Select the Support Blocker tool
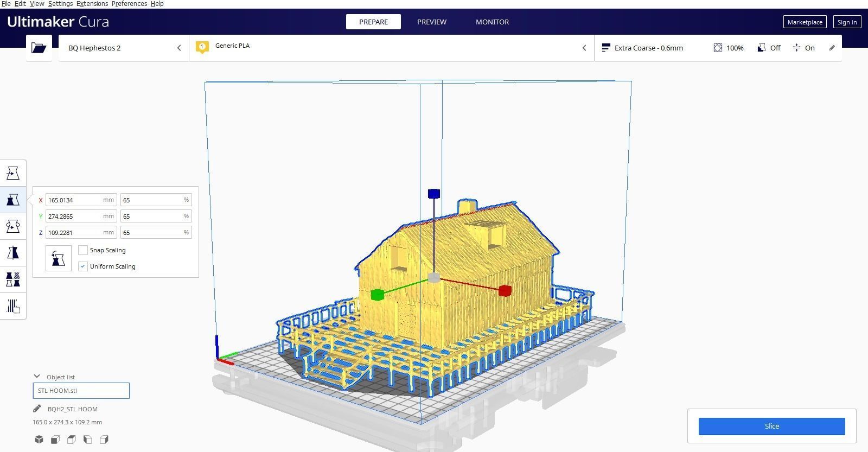 (13, 306)
